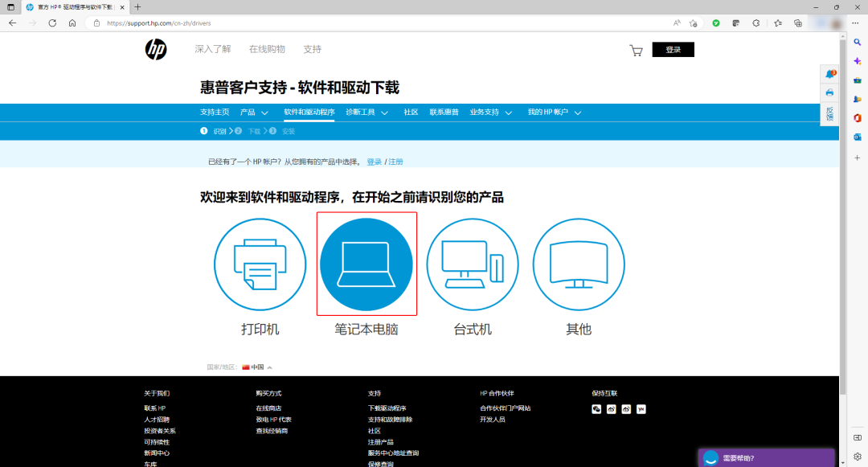This screenshot has width=868, height=467.
Task: Select the 笔记本电脑 laptop product icon
Action: (x=366, y=264)
